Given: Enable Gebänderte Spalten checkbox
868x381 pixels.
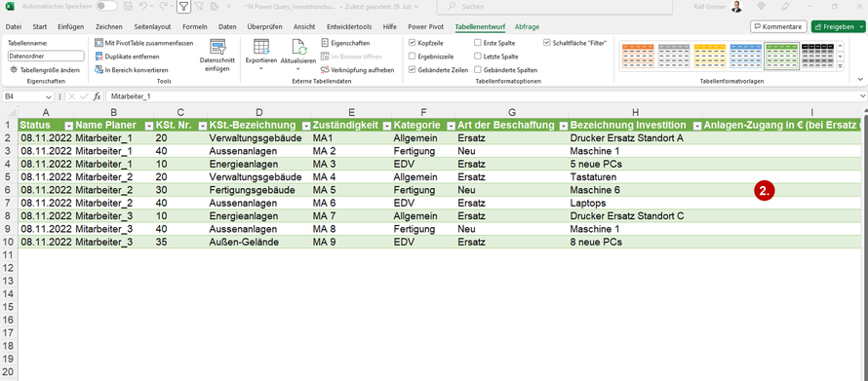Looking at the screenshot, I should click(x=478, y=70).
